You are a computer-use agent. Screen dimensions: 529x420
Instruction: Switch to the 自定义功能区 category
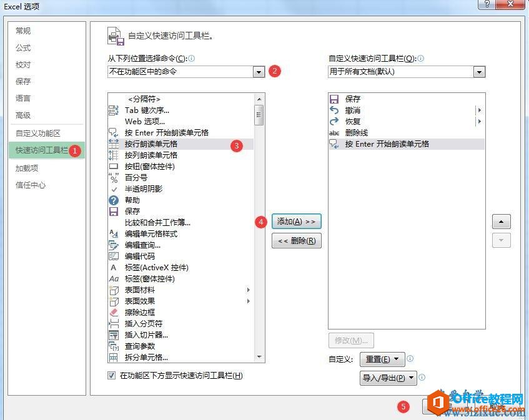coord(36,133)
